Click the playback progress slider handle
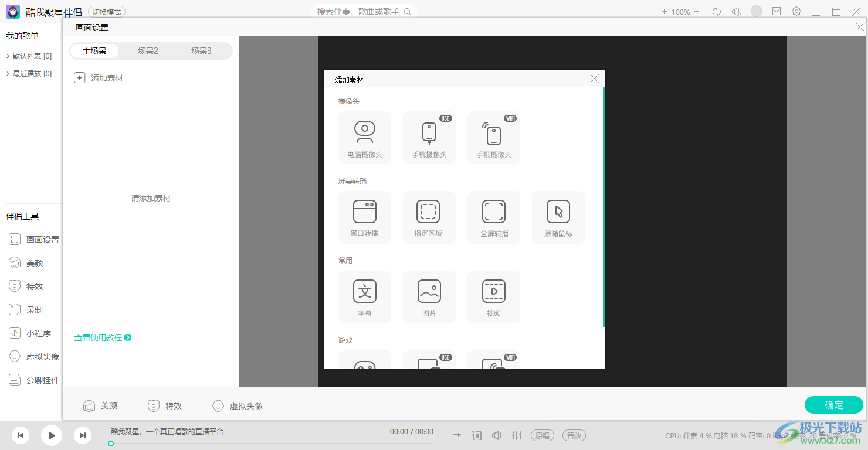Image resolution: width=868 pixels, height=450 pixels. 111,444
